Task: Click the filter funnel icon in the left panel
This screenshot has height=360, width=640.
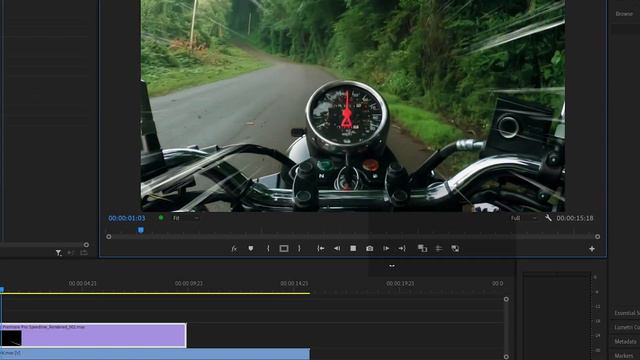Action: (59, 253)
